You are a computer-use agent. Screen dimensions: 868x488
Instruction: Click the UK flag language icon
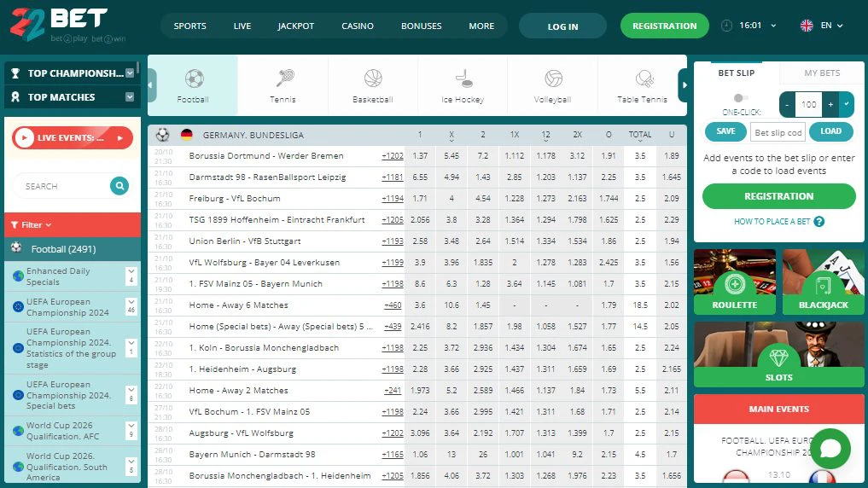807,26
